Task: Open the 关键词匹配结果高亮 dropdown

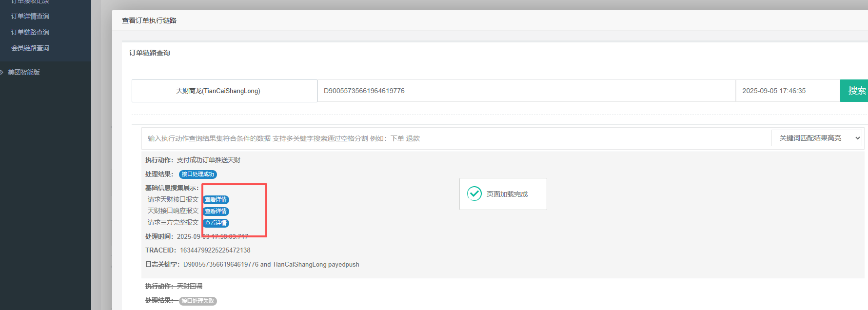Action: click(816, 138)
